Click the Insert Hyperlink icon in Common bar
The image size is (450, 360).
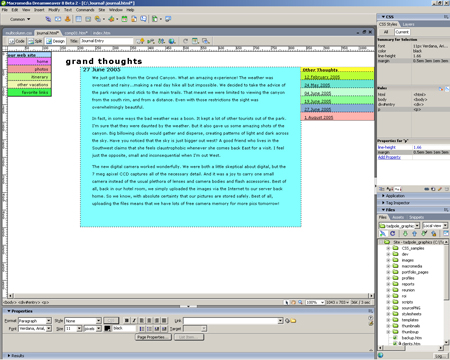pos(48,19)
